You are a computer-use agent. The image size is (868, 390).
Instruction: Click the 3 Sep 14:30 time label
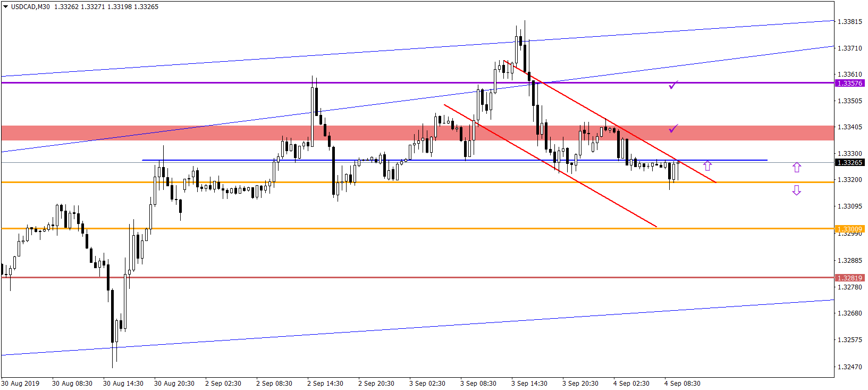tap(529, 384)
